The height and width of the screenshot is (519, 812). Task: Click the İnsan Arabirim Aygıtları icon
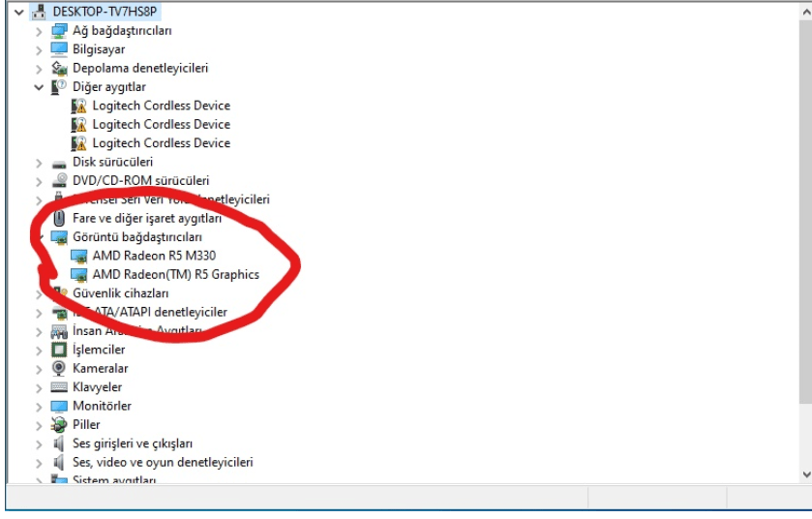point(59,331)
